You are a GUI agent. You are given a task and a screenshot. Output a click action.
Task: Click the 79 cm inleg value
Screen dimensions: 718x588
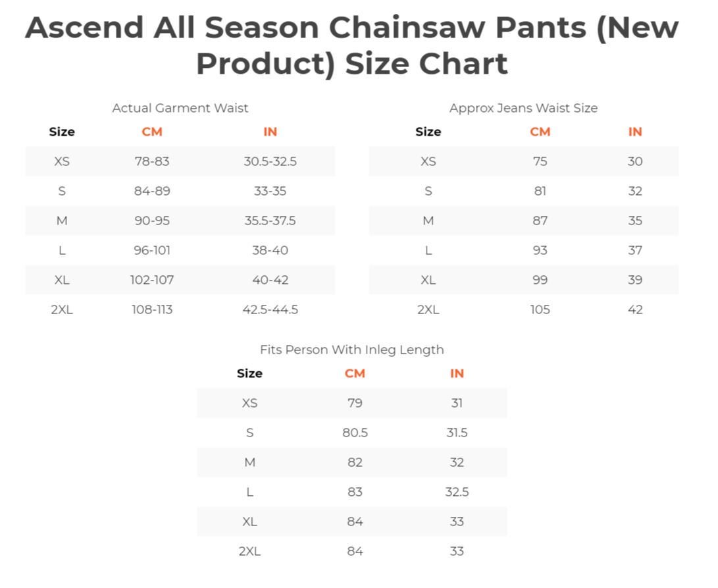click(355, 403)
